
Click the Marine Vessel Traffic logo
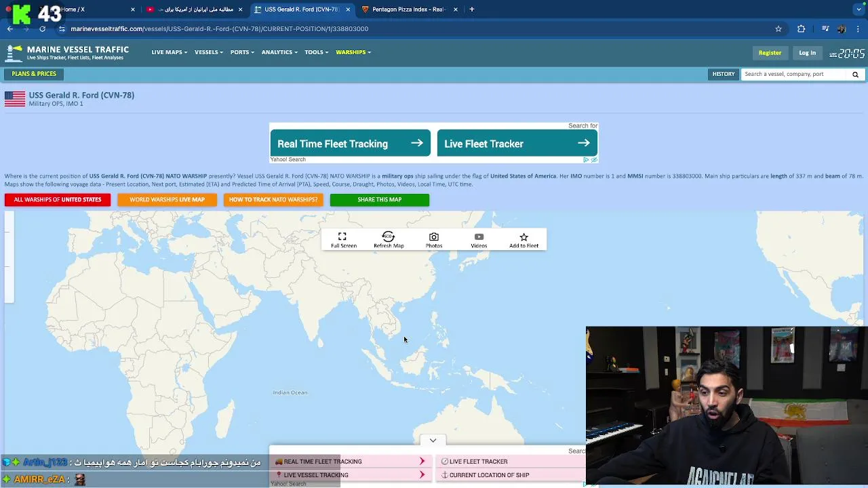[x=66, y=53]
